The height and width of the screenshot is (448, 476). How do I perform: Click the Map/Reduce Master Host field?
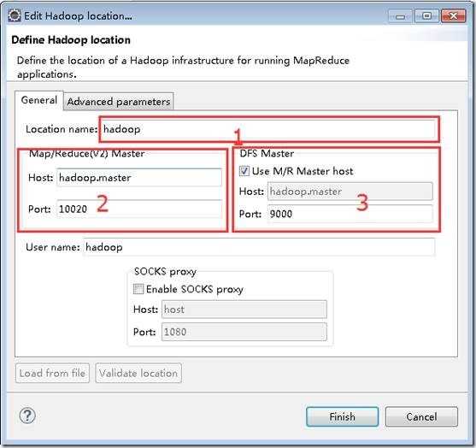[x=139, y=178]
